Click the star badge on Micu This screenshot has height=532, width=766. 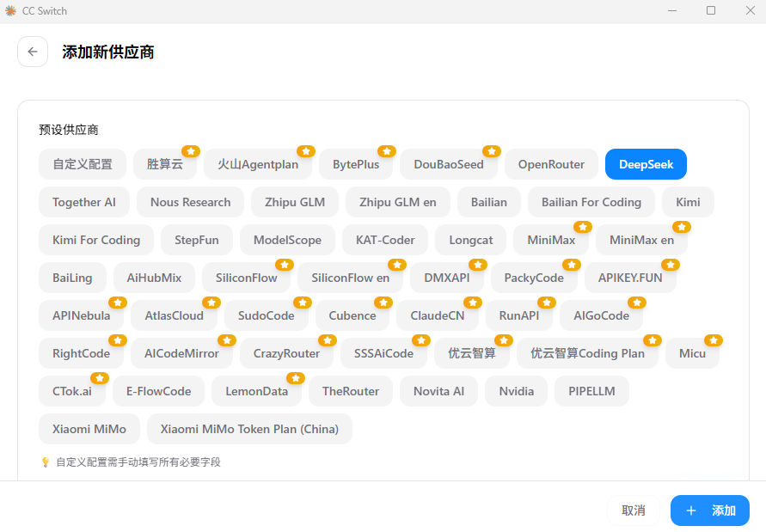point(714,340)
